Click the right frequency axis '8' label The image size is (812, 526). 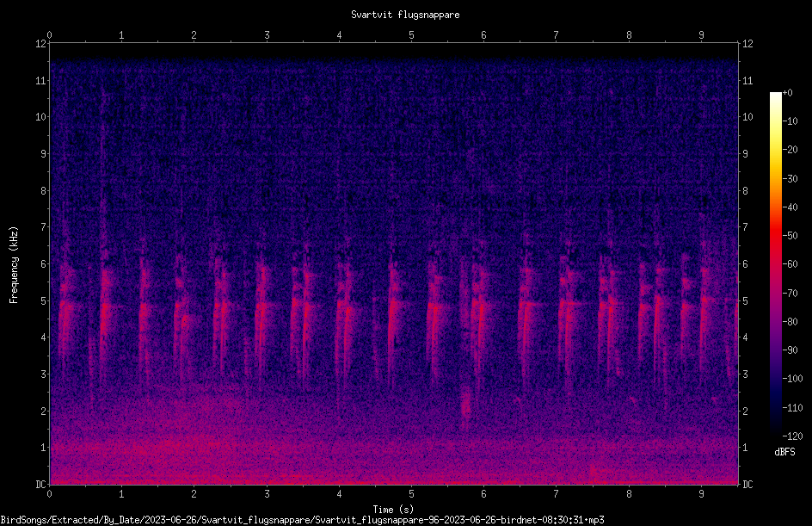(745, 191)
